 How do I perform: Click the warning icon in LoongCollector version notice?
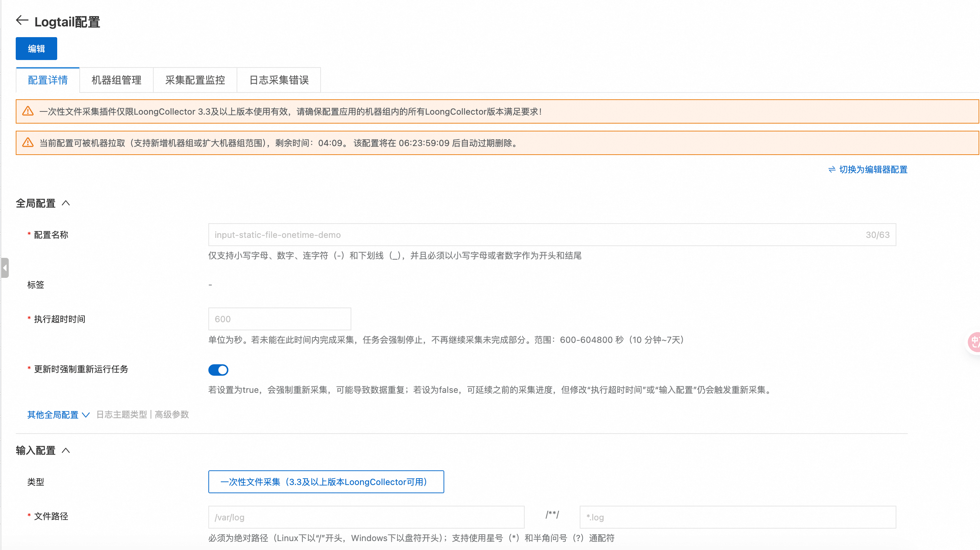point(28,111)
